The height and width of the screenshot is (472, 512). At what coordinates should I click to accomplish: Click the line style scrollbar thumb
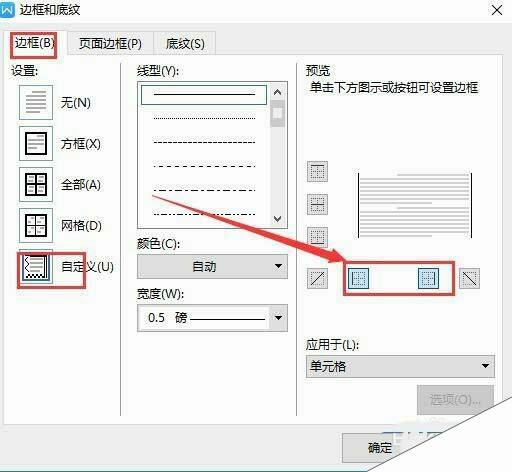[277, 114]
